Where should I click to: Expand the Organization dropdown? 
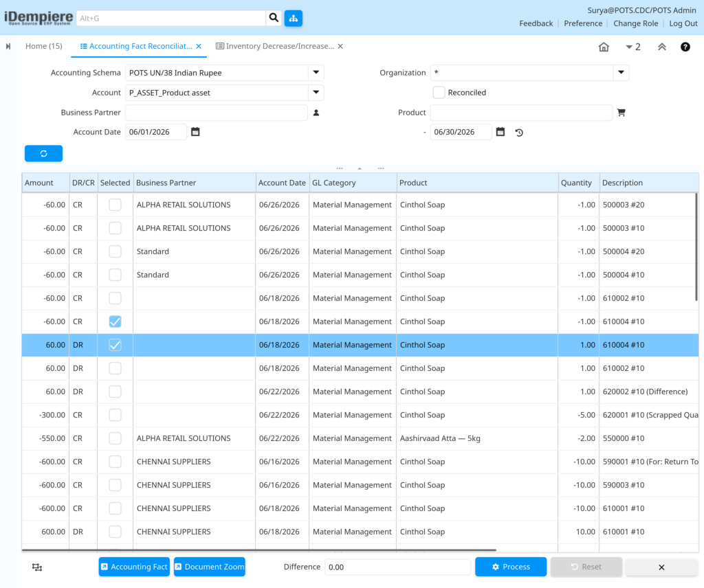pyautogui.click(x=621, y=73)
